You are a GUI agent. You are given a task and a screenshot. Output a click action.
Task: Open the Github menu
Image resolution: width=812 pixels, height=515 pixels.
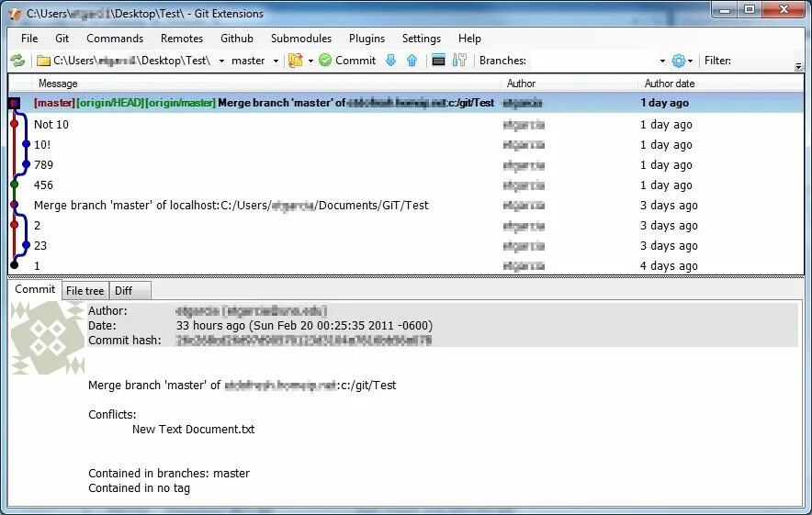(237, 39)
